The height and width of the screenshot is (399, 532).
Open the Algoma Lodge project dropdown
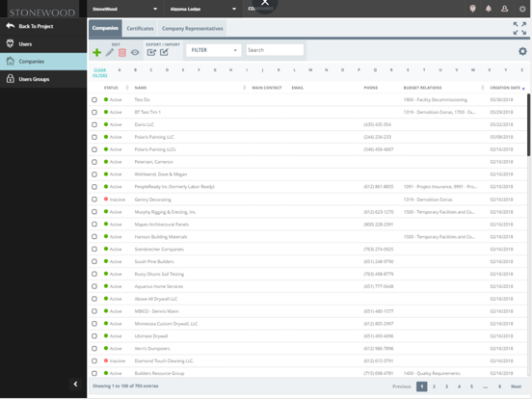[203, 9]
